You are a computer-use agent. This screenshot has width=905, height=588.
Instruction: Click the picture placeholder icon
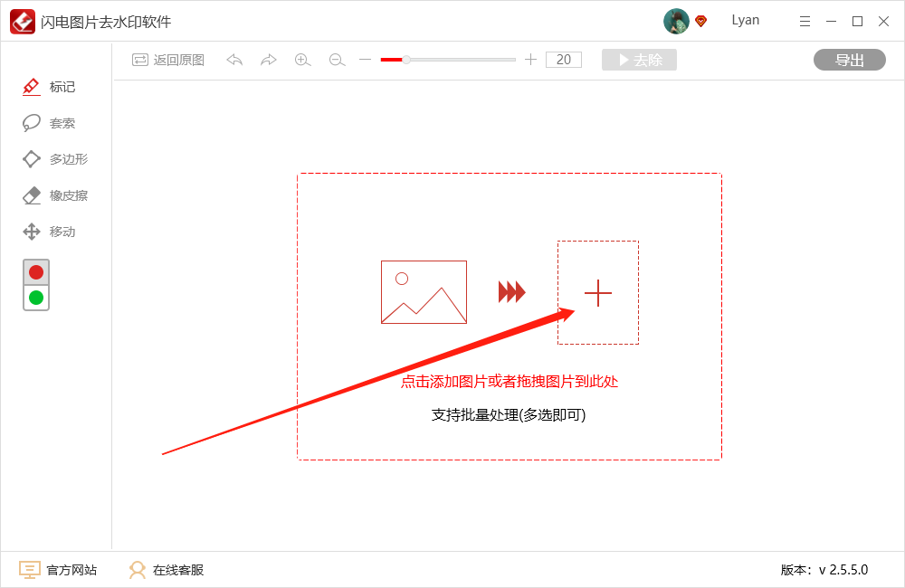(424, 292)
